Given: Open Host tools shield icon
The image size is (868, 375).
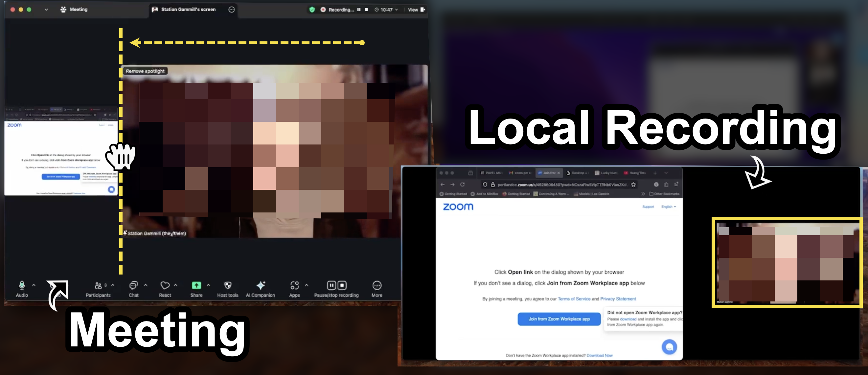Looking at the screenshot, I should pyautogui.click(x=228, y=286).
